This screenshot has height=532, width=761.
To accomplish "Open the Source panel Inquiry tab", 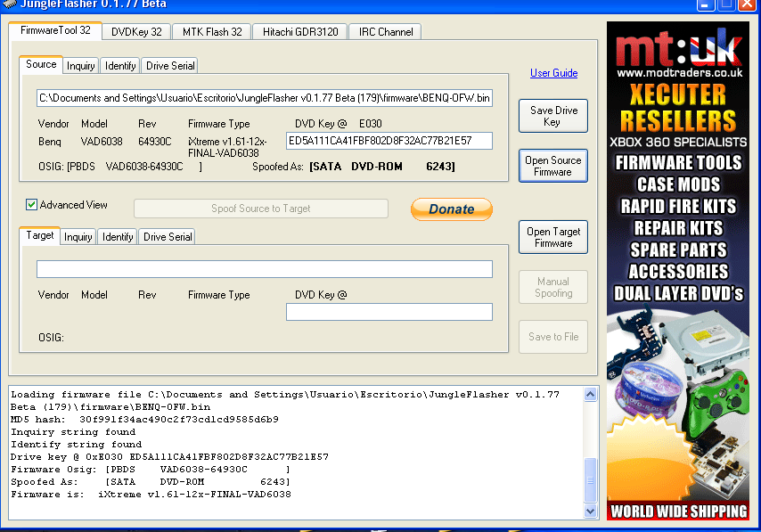I will [80, 66].
